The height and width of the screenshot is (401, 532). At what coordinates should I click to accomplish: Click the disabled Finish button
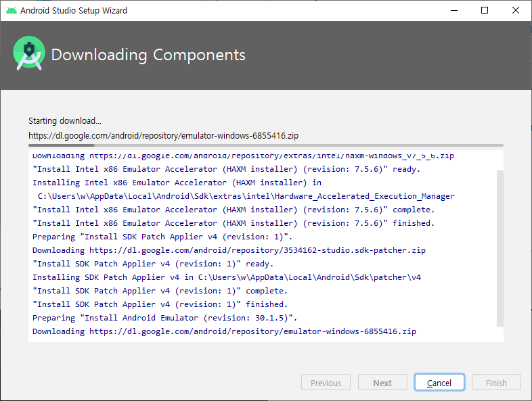coord(496,383)
